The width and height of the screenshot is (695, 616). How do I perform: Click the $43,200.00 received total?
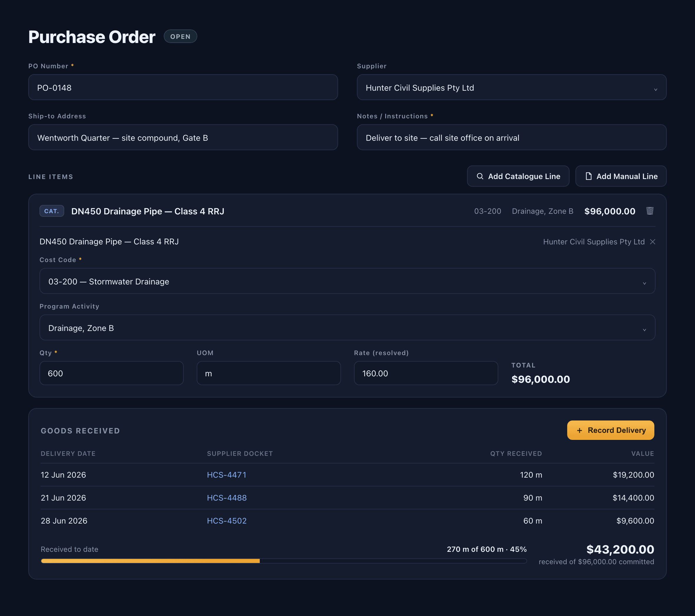click(620, 549)
